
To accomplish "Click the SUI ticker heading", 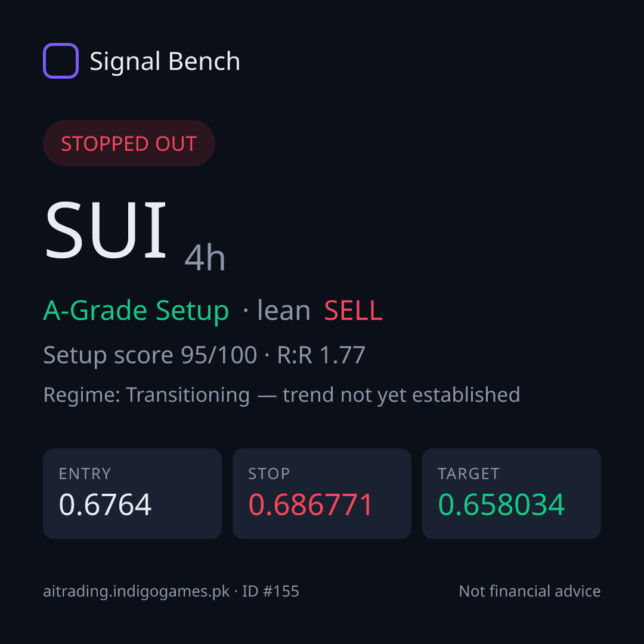I will pyautogui.click(x=106, y=230).
